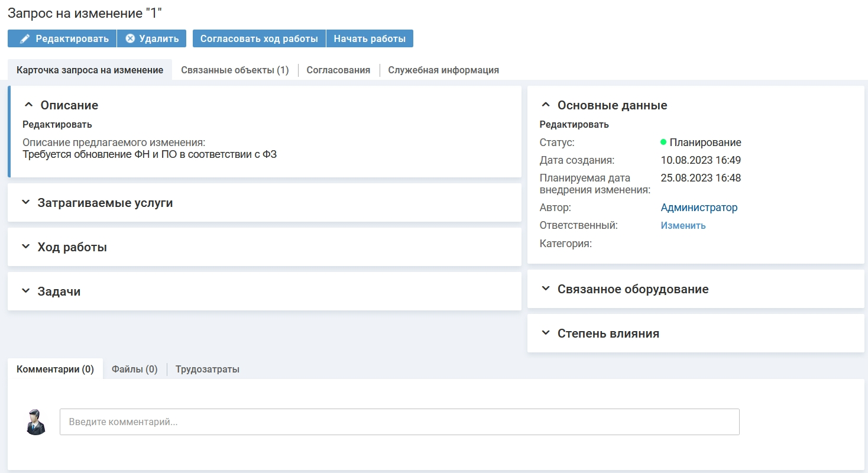The height and width of the screenshot is (473, 868).
Task: Click the creation date 10.08.2023 16:49
Action: coord(701,160)
